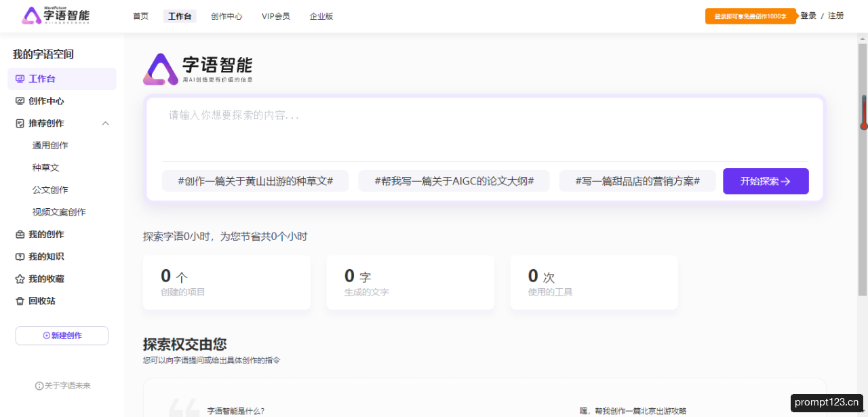The width and height of the screenshot is (868, 417).
Task: Open 种草文 sub-item
Action: coord(46,167)
